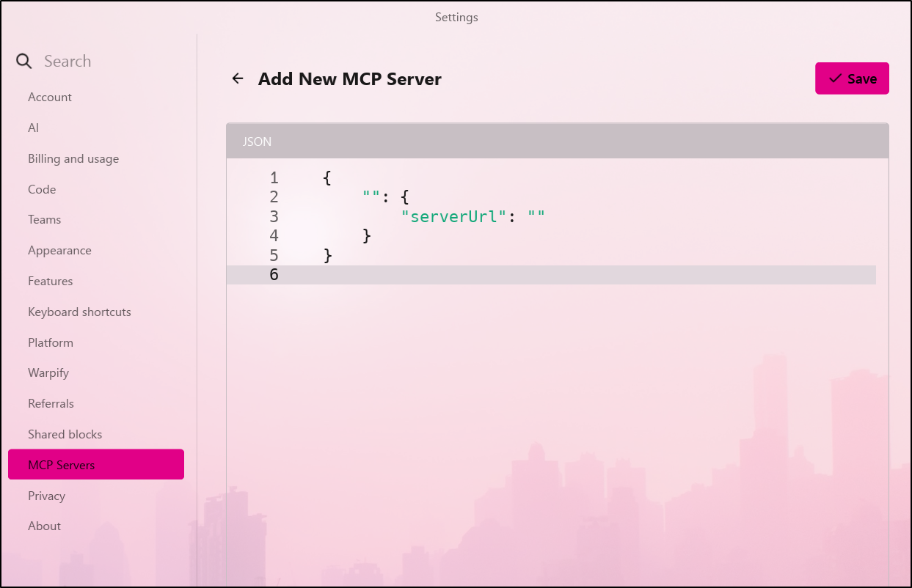This screenshot has height=588, width=912.
Task: Click the back arrow icon
Action: pyautogui.click(x=238, y=78)
